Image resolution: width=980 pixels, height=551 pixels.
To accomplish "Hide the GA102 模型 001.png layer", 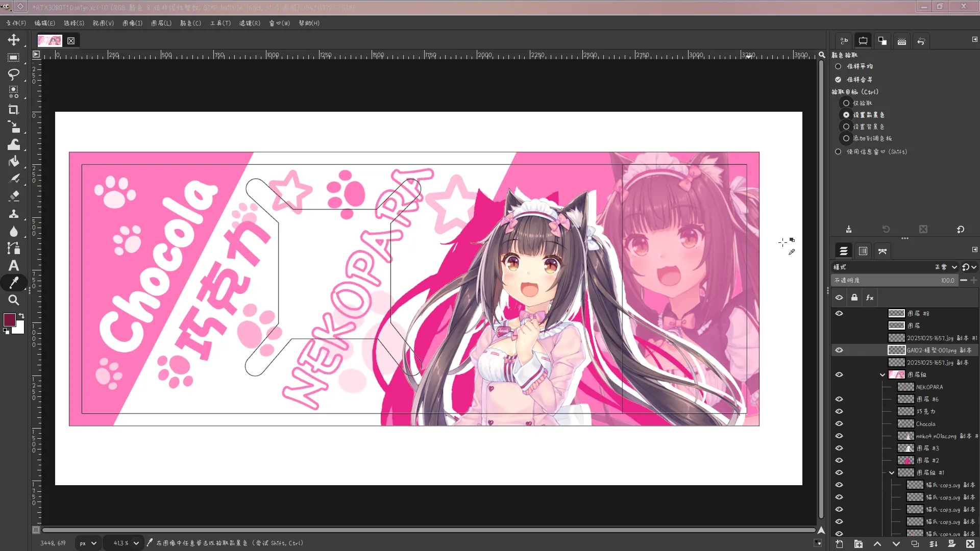I will tap(839, 350).
